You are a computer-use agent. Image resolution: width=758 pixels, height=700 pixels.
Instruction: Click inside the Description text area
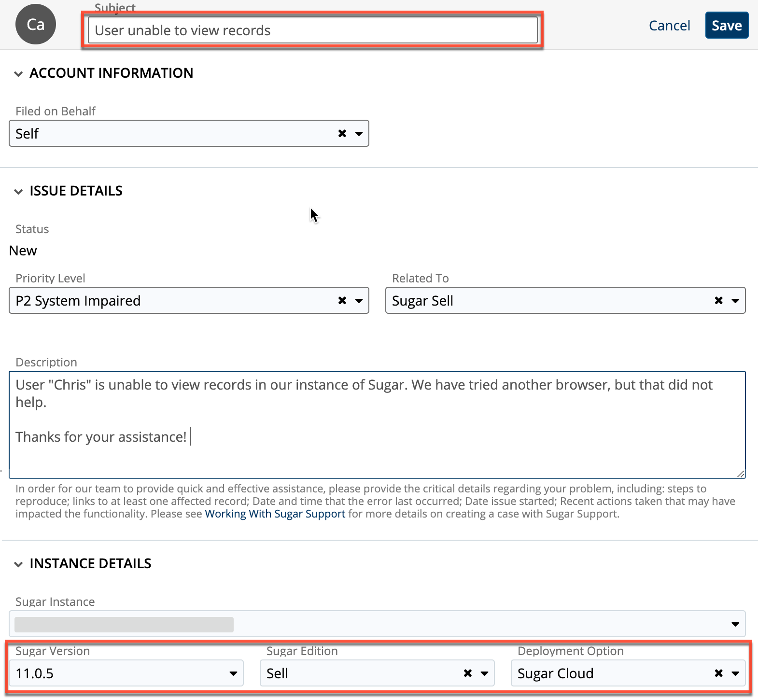click(377, 425)
